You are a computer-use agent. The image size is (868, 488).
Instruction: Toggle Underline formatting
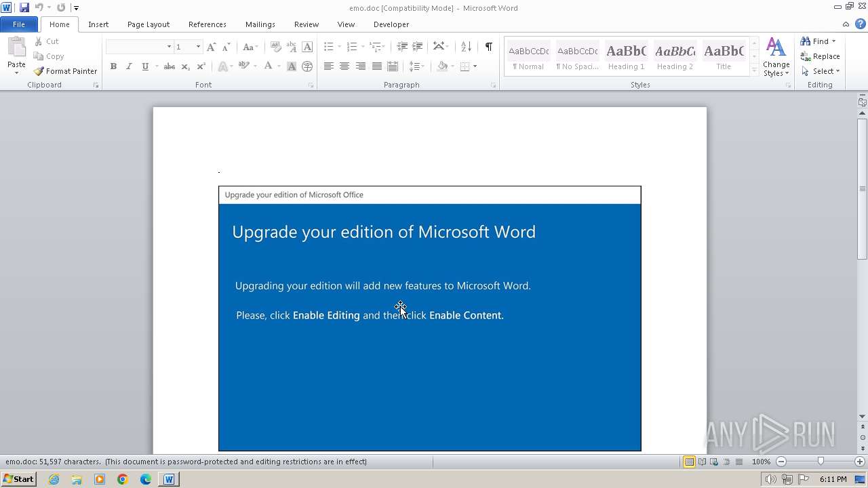pyautogui.click(x=145, y=66)
